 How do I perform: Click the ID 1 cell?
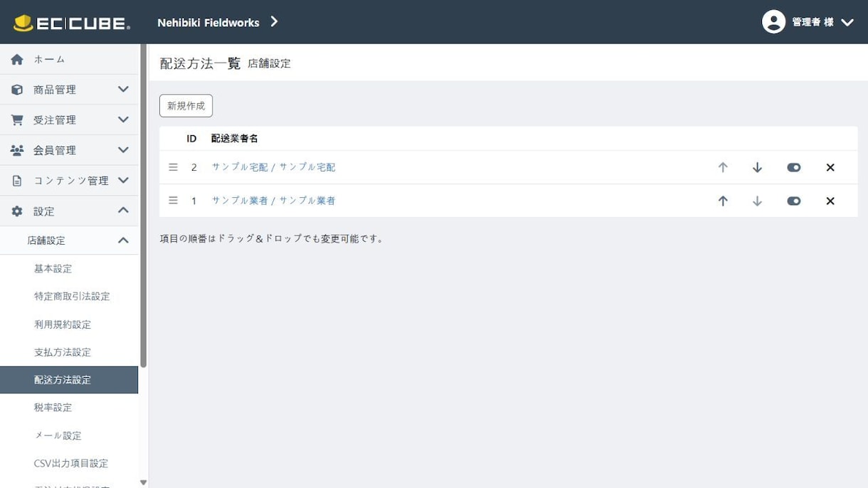coord(194,201)
